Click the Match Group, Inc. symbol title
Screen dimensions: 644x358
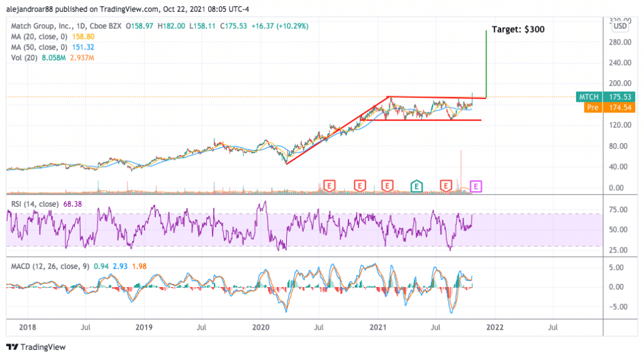point(42,26)
